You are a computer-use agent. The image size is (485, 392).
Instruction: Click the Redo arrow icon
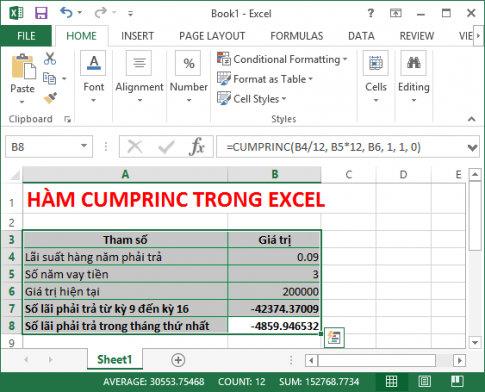point(100,13)
